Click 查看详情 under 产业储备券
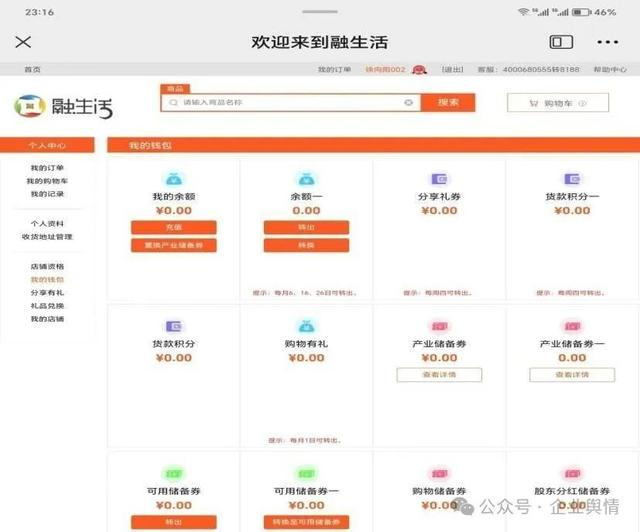Viewport: 640px width, 532px height. (x=439, y=375)
